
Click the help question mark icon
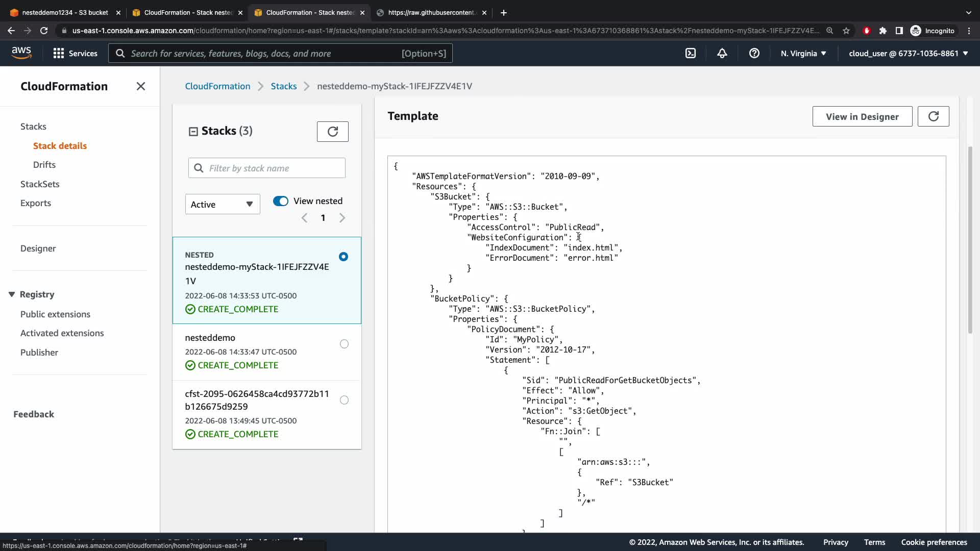coord(754,53)
